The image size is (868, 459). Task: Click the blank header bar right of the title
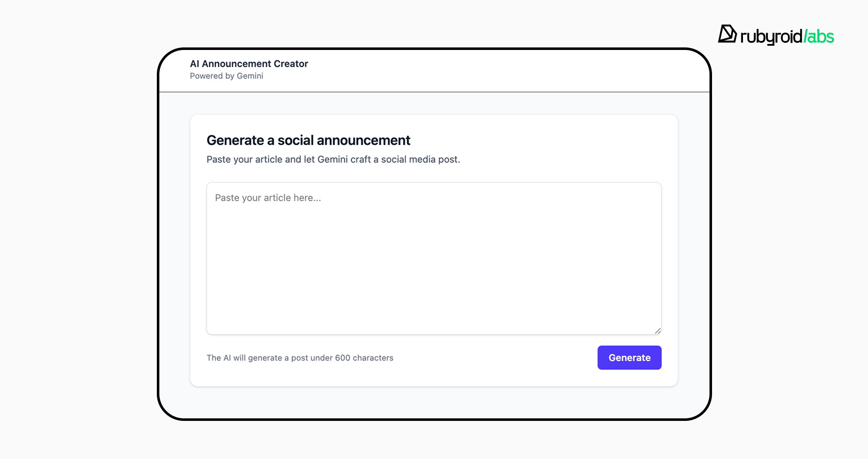pos(509,70)
